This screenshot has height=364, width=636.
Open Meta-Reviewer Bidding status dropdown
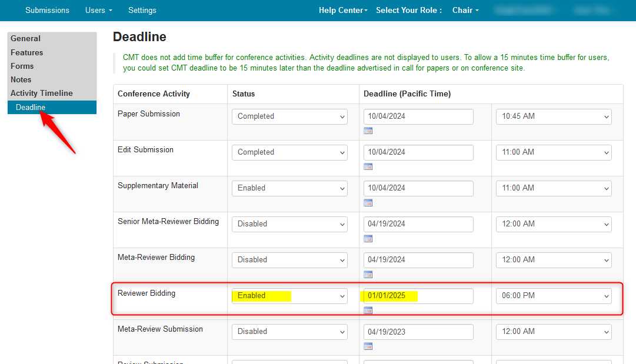(289, 260)
